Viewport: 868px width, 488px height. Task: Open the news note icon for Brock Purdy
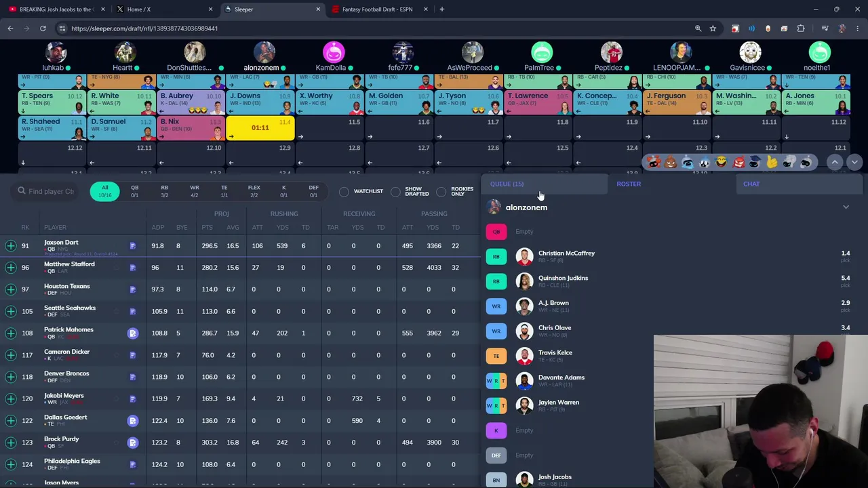click(x=133, y=443)
